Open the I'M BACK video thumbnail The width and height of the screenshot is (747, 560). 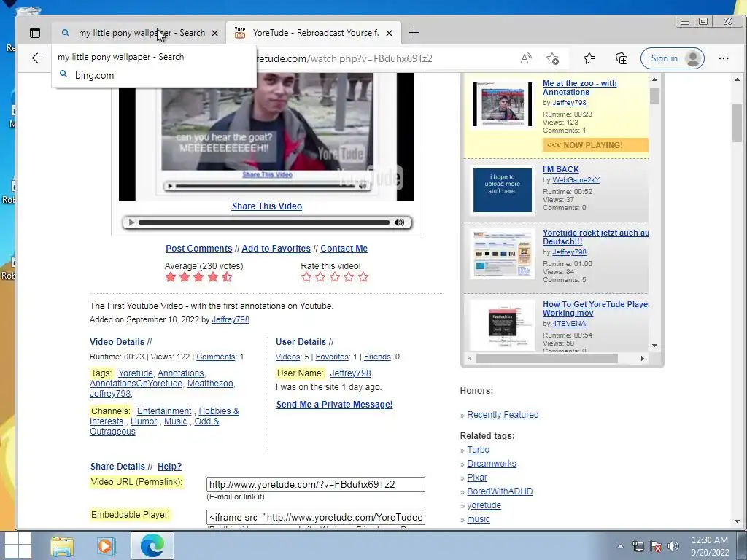[x=502, y=190]
